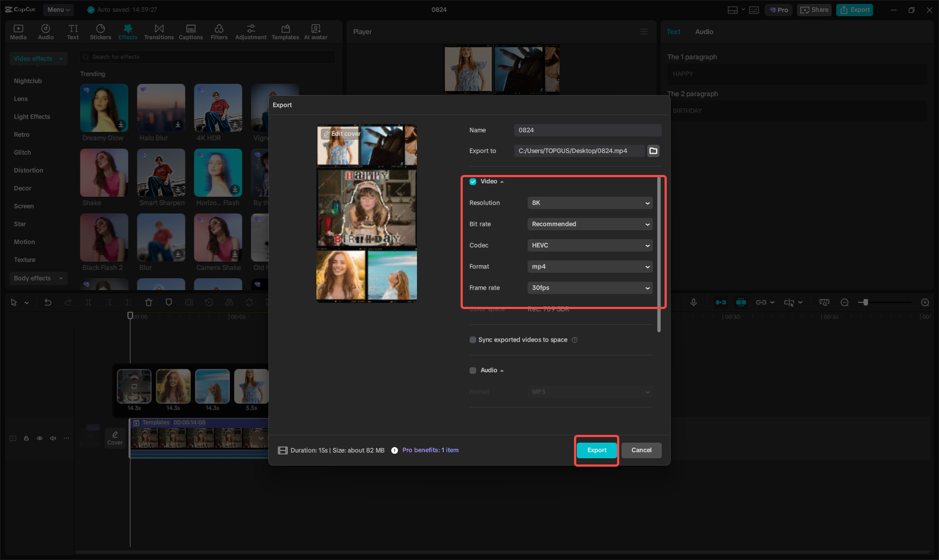This screenshot has height=560, width=939.
Task: Open the Transitions panel
Action: pyautogui.click(x=159, y=31)
